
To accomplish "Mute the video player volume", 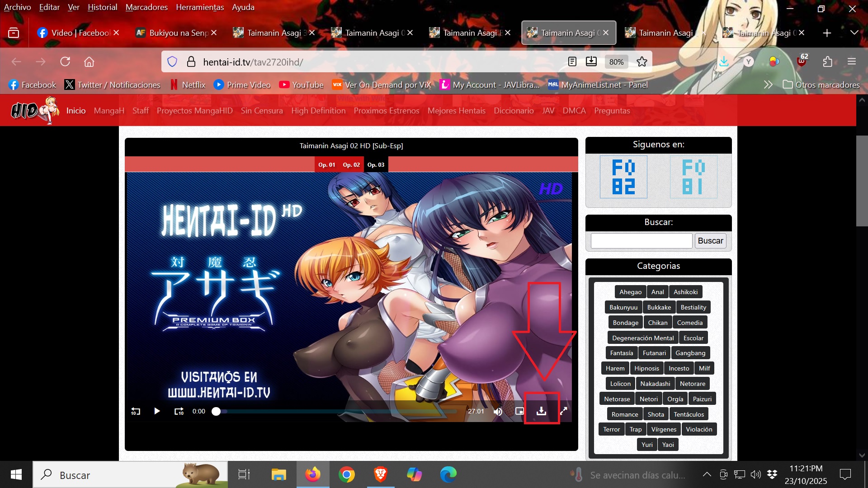I will [498, 411].
